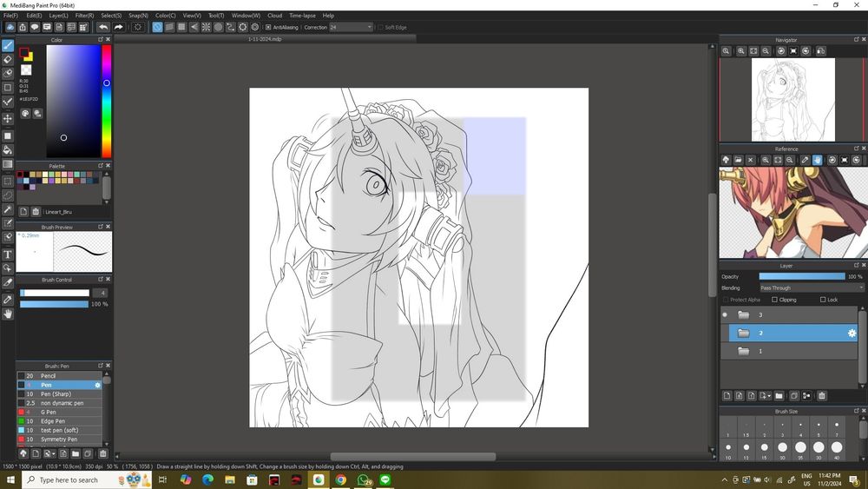Create a new folder in the Layer panel
This screenshot has width=868, height=489.
click(779, 396)
